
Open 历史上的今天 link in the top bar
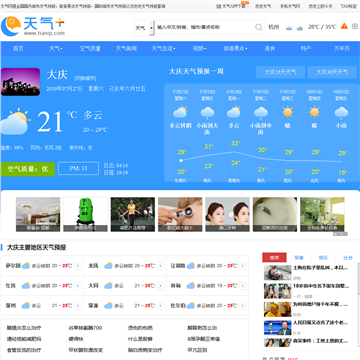pyautogui.click(x=320, y=6)
